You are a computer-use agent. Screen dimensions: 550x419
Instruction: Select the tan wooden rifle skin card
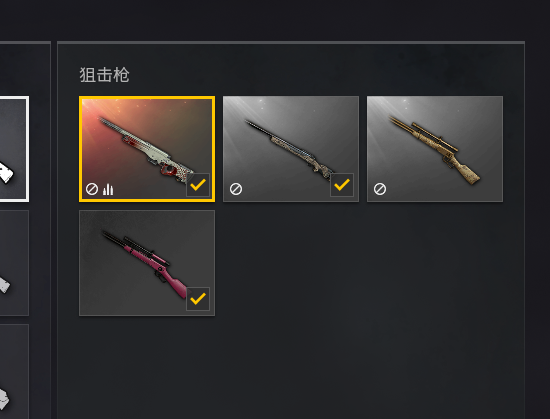point(435,149)
